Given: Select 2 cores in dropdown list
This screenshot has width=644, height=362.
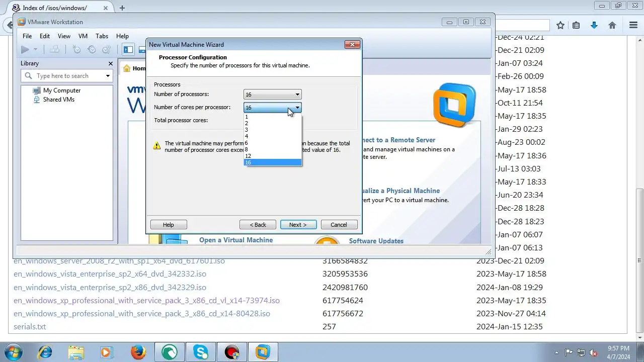Looking at the screenshot, I should point(272,123).
